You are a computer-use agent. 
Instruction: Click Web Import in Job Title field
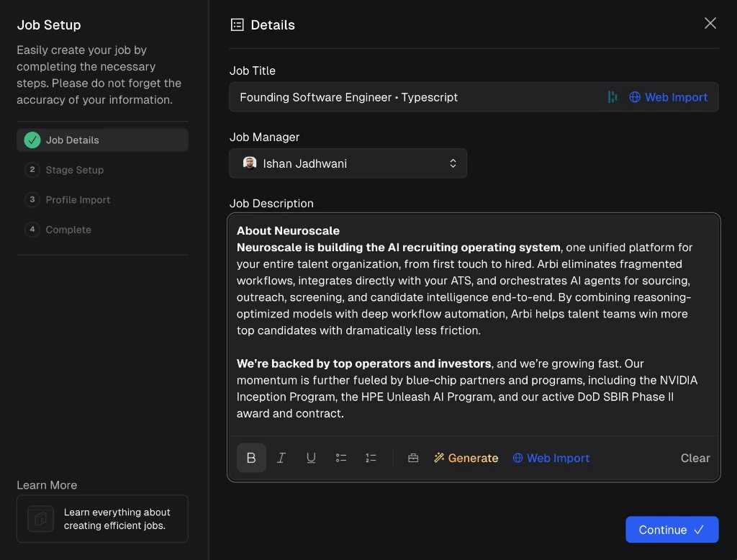[668, 97]
